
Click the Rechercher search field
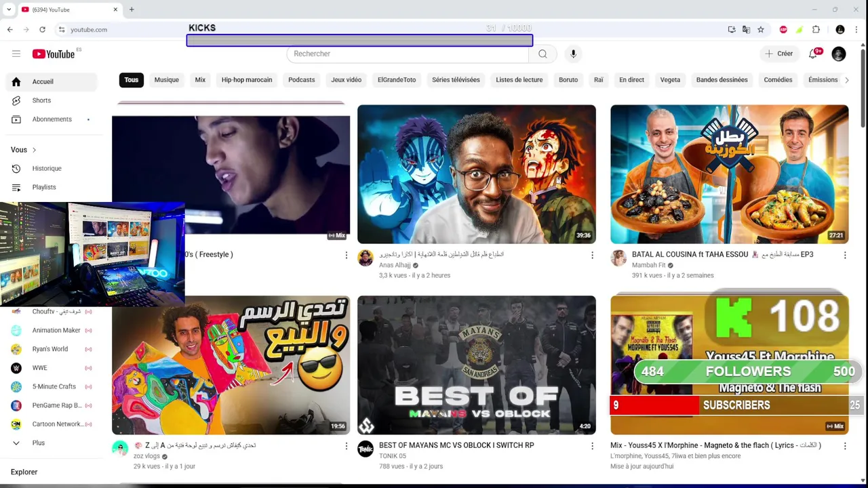click(408, 54)
